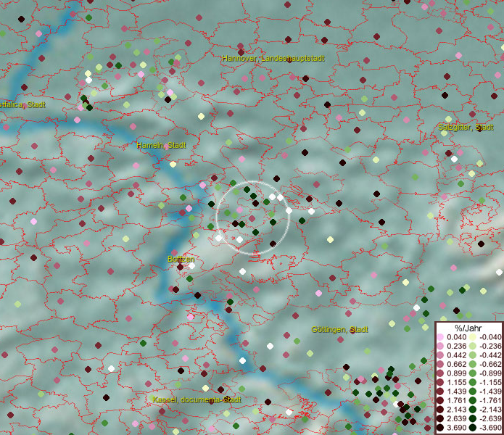
Task: Pick the -0.899 legend swatch
Action: click(473, 373)
